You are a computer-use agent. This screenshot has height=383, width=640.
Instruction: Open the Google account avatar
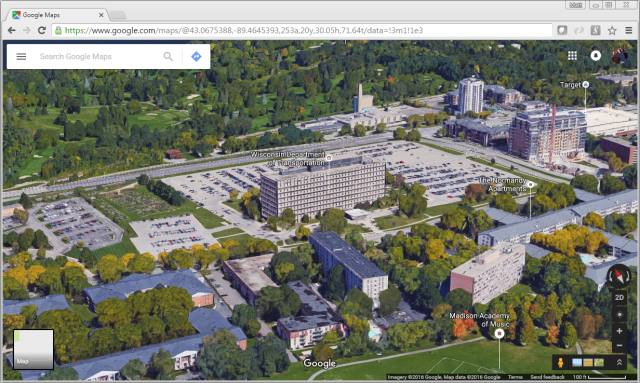pyautogui.click(x=619, y=56)
